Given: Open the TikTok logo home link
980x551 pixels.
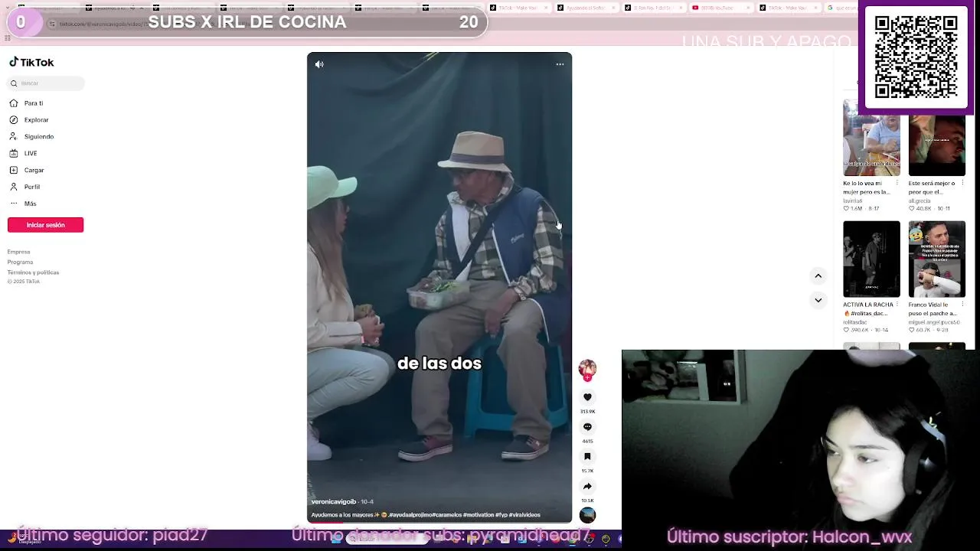Looking at the screenshot, I should pos(31,63).
